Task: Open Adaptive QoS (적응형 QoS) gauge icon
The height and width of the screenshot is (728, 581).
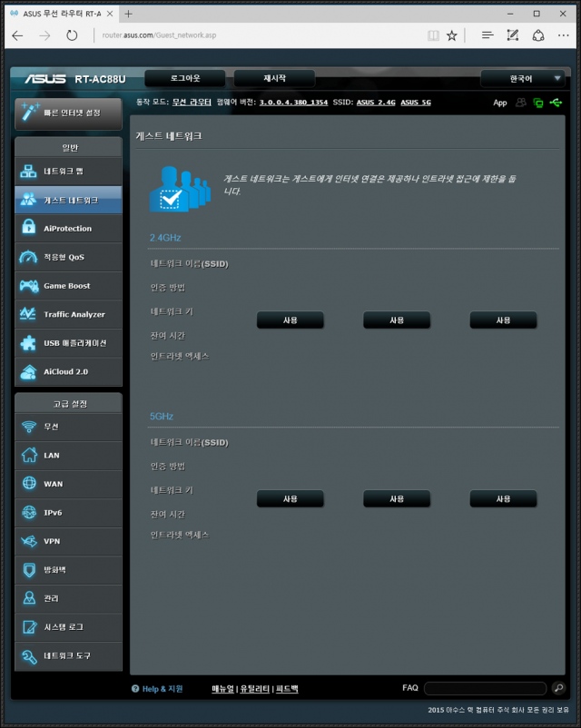Action: tap(28, 257)
